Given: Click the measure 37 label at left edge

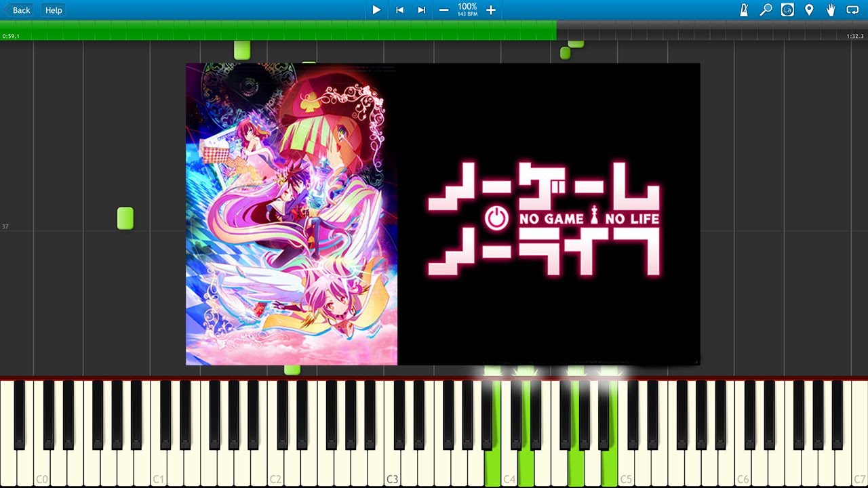Looking at the screenshot, I should coord(5,226).
